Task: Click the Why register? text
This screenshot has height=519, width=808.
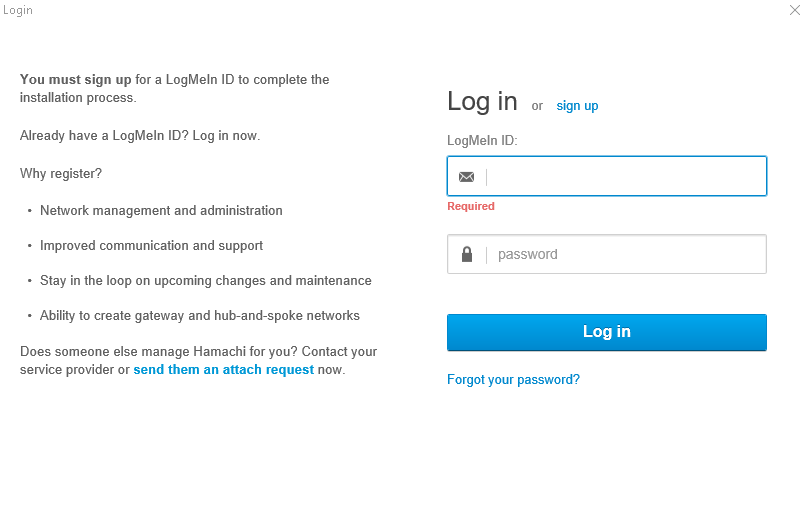Action: [61, 174]
